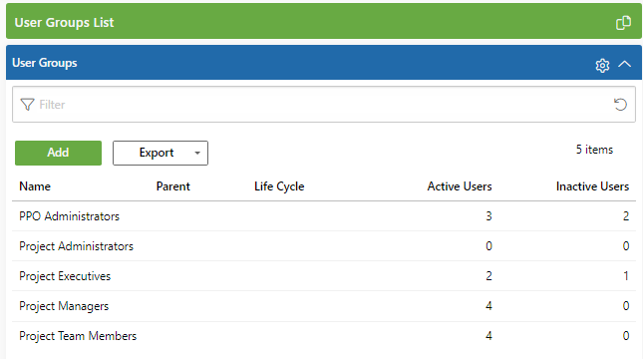Viewport: 644px width, 359px height.
Task: Click the filter funnel icon
Action: coord(27,105)
